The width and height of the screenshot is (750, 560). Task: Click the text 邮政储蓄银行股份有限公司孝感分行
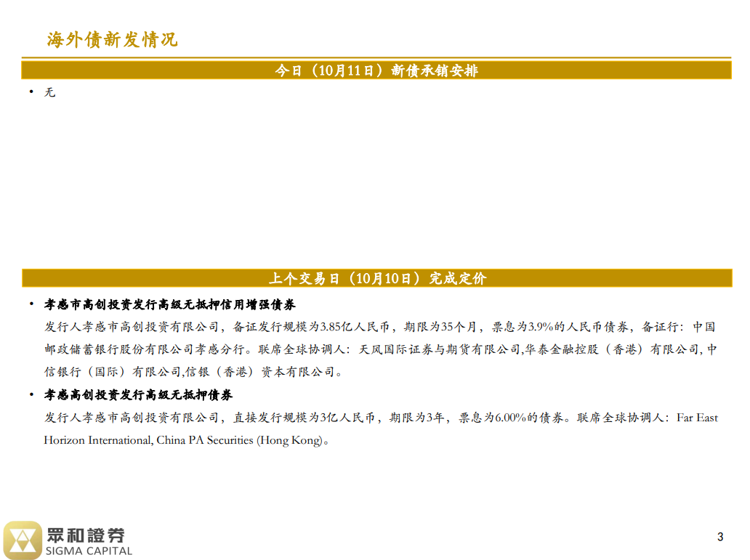tap(145, 349)
